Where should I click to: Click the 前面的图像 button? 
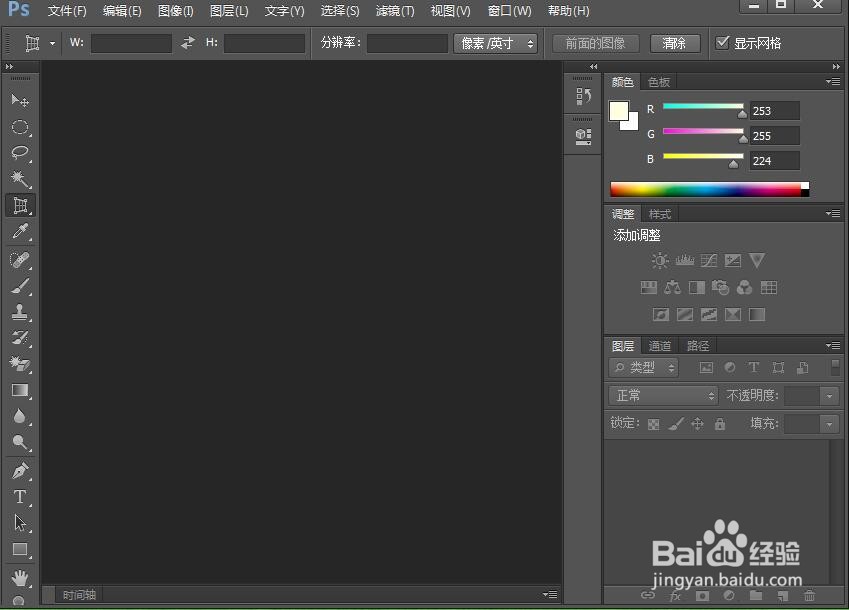[596, 43]
